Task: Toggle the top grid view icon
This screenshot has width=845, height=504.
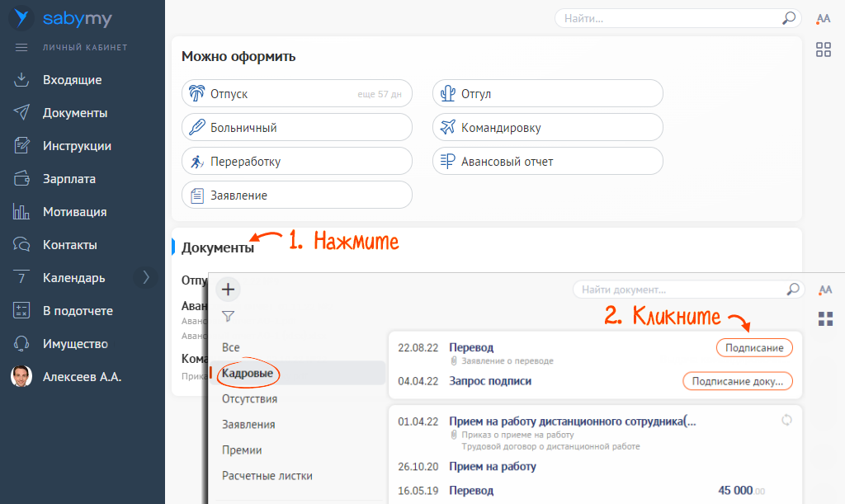Action: pyautogui.click(x=823, y=49)
